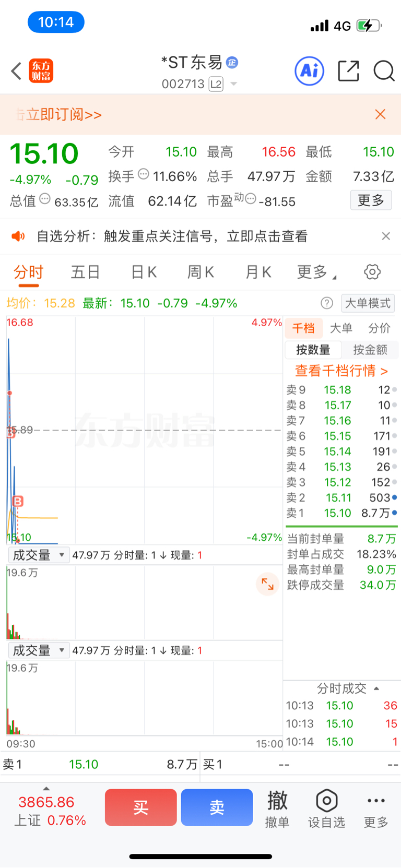The height and width of the screenshot is (868, 401).
Task: Expand the chart fullscreen arrows icon
Action: 267,584
